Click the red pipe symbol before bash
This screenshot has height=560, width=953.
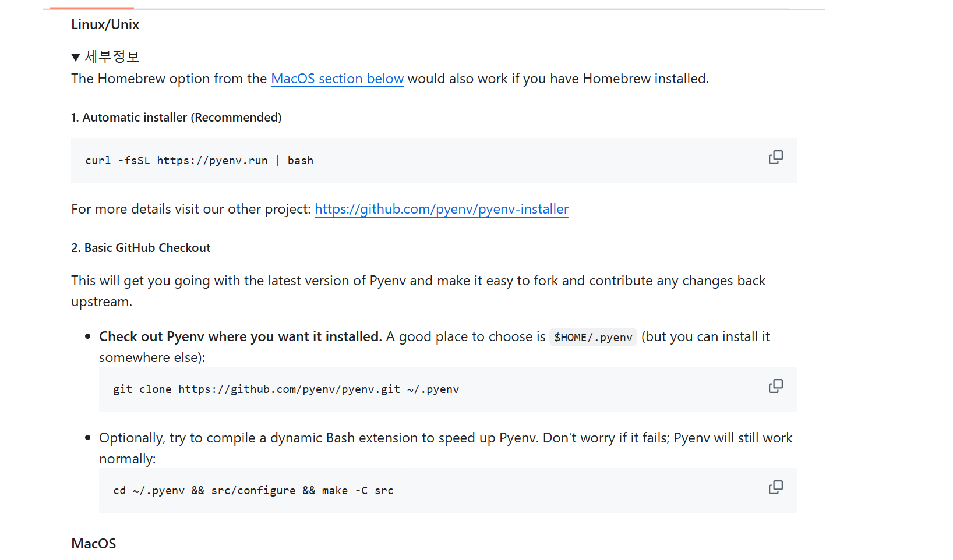pos(278,161)
